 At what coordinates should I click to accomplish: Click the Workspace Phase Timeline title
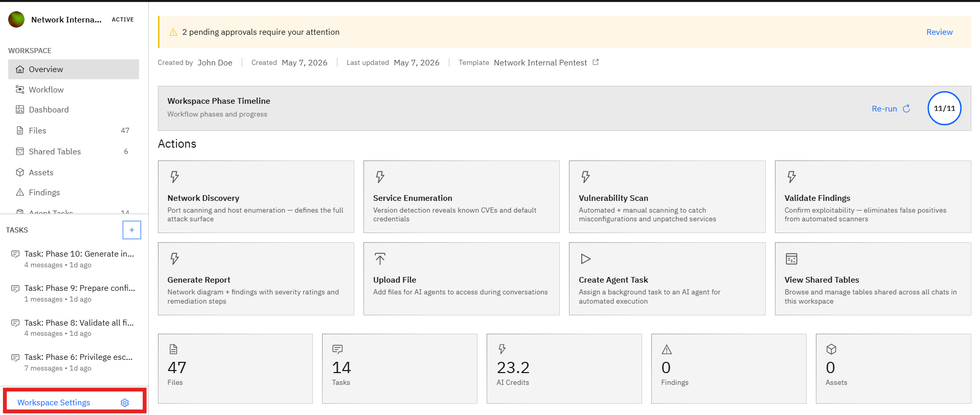click(x=219, y=101)
